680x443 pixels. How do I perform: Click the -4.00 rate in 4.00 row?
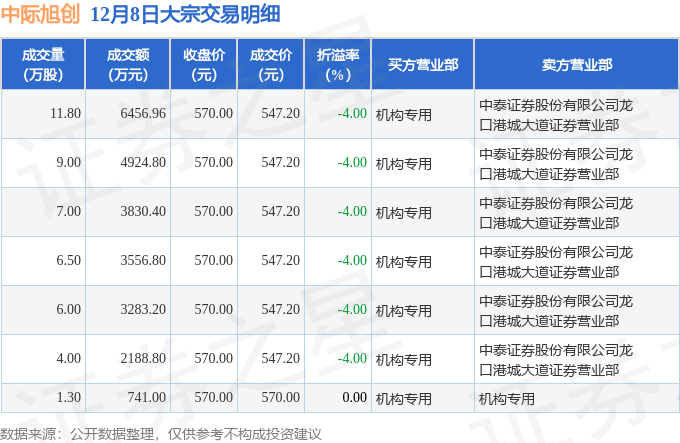pyautogui.click(x=352, y=358)
